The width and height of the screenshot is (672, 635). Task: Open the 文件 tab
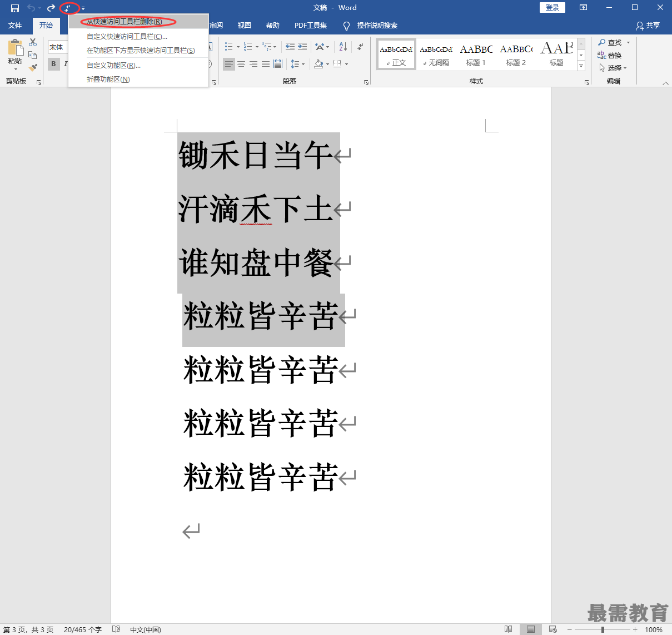pyautogui.click(x=15, y=26)
